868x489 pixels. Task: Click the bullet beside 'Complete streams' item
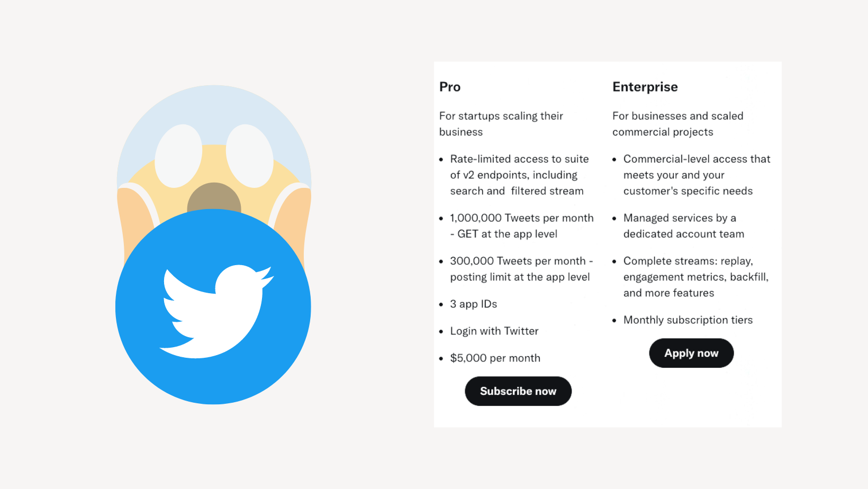click(614, 262)
